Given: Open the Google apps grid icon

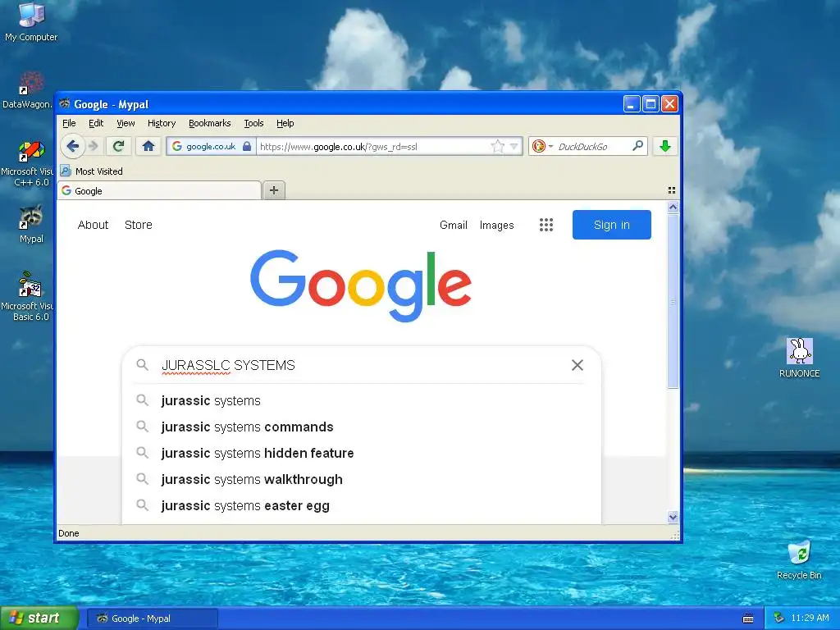Looking at the screenshot, I should [546, 225].
